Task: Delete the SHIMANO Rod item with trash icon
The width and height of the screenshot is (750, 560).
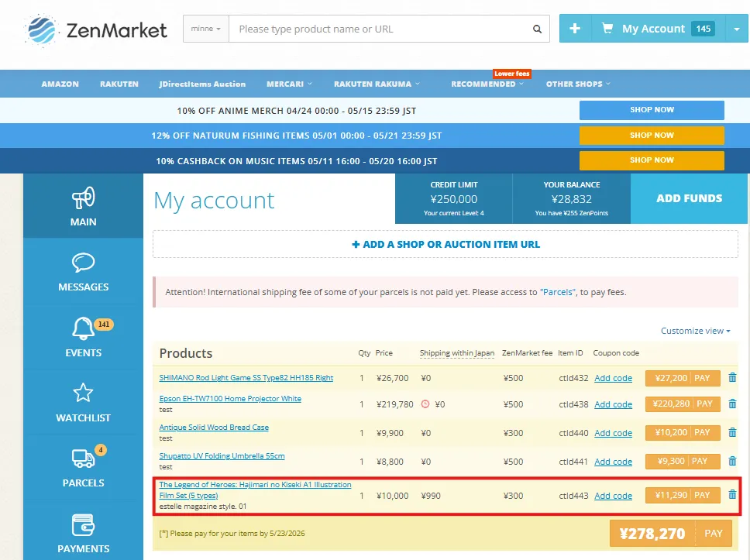Action: (732, 377)
